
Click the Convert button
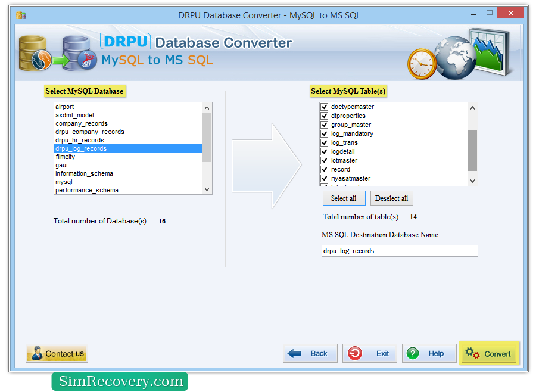pos(489,353)
